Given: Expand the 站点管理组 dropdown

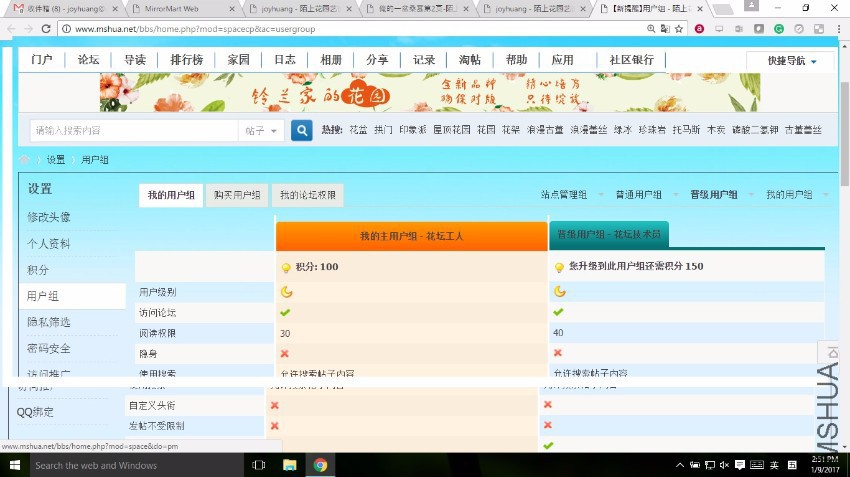Looking at the screenshot, I should (x=569, y=195).
